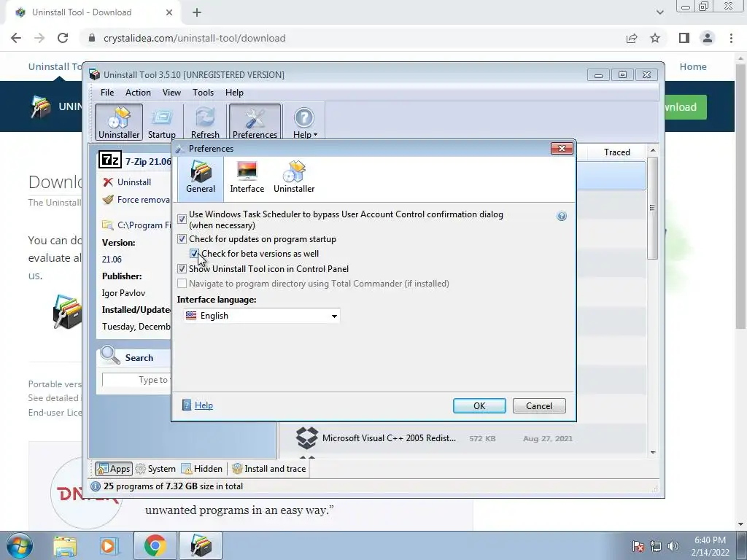This screenshot has height=560, width=747.
Task: Click the Chrome share page icon
Action: pyautogui.click(x=632, y=38)
